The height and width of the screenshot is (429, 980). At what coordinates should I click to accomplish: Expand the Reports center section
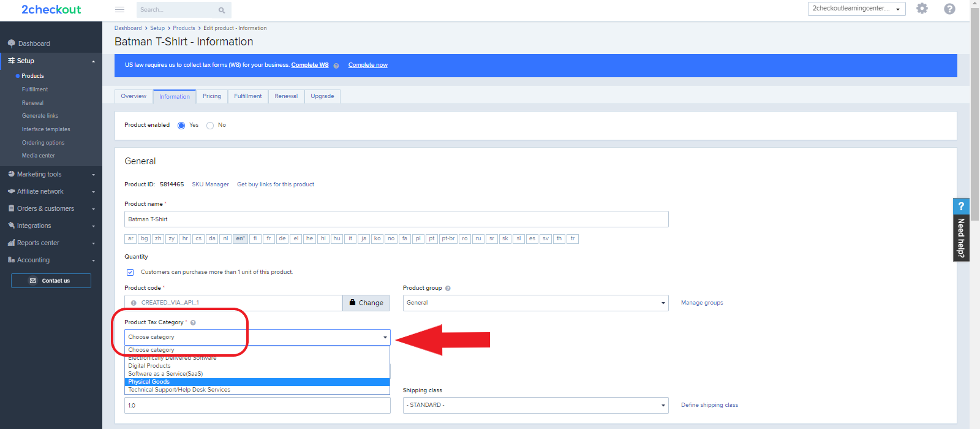point(94,243)
